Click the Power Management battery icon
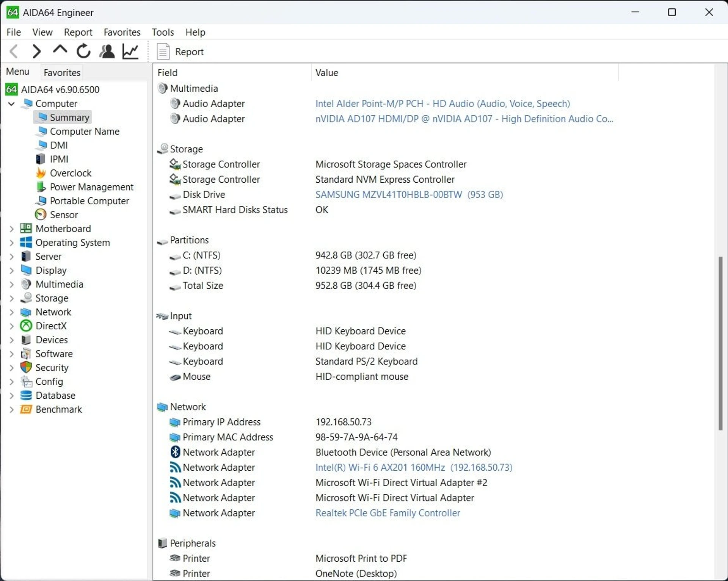Screen dimensions: 728x581 [41, 187]
